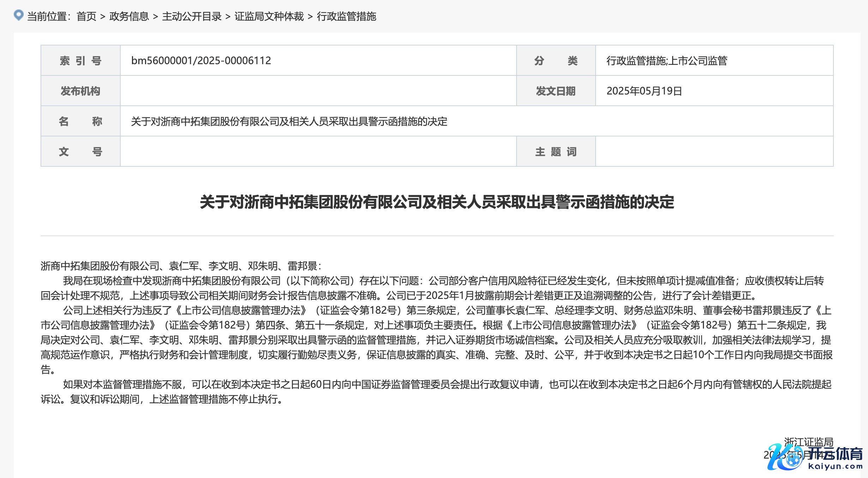Open the 首页 breadcrumb link
Screen dimensions: 868x478
point(86,17)
